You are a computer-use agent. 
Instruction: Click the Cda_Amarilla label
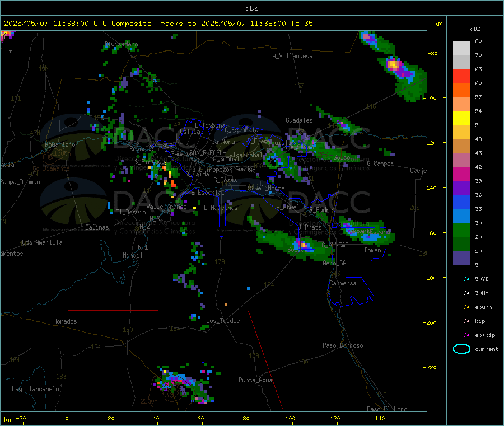[x=42, y=242]
